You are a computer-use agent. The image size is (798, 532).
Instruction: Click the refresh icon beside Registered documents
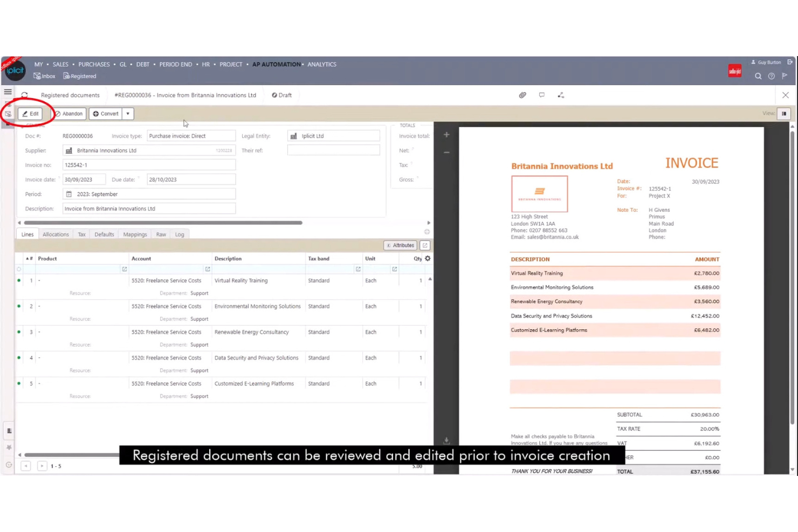coord(25,95)
